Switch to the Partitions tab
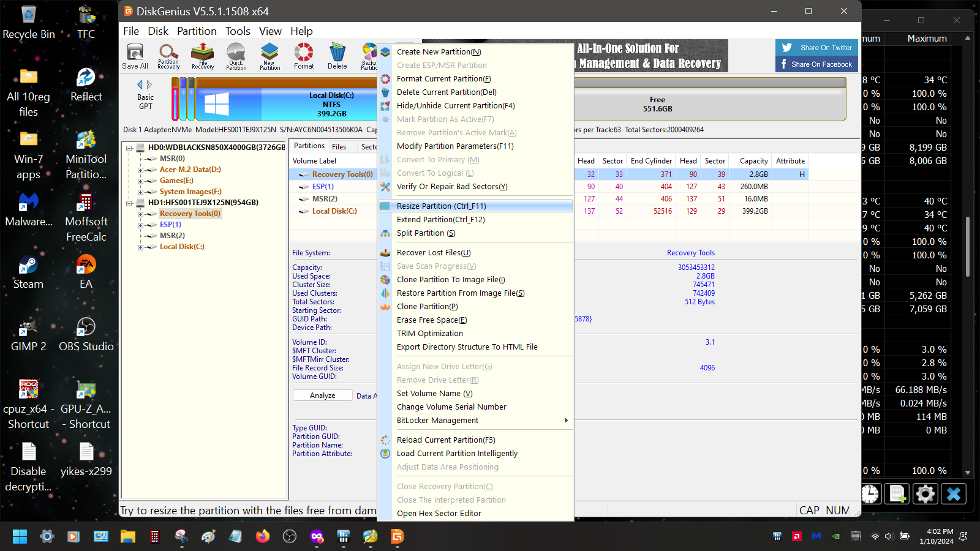980x551 pixels. (x=309, y=146)
